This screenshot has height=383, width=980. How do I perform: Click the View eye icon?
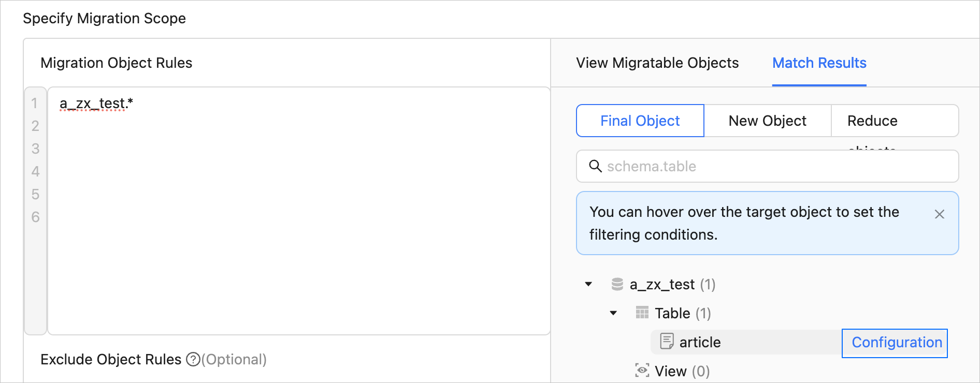pos(642,371)
